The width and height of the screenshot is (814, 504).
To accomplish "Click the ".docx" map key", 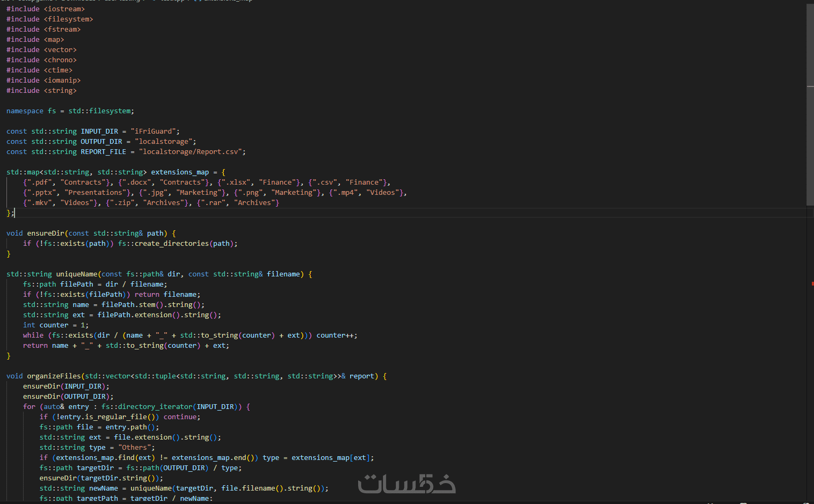I will pyautogui.click(x=137, y=182).
